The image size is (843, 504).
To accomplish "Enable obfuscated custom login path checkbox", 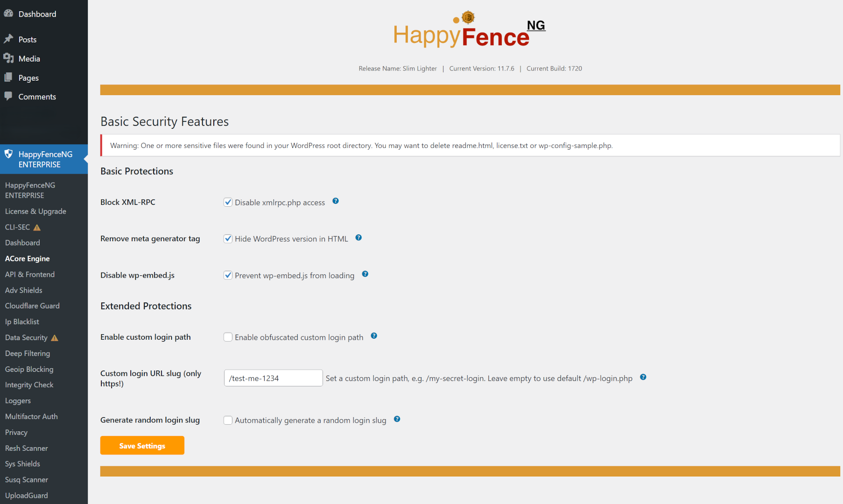I will point(228,337).
